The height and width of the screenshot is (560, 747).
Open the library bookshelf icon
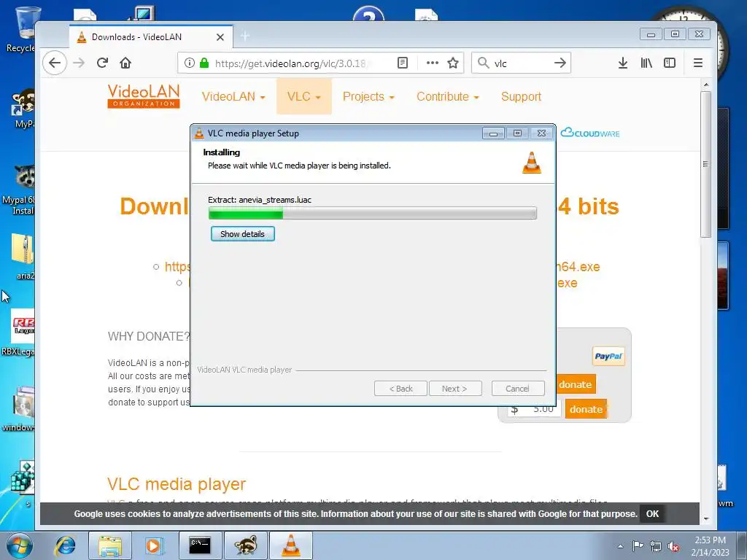point(646,63)
